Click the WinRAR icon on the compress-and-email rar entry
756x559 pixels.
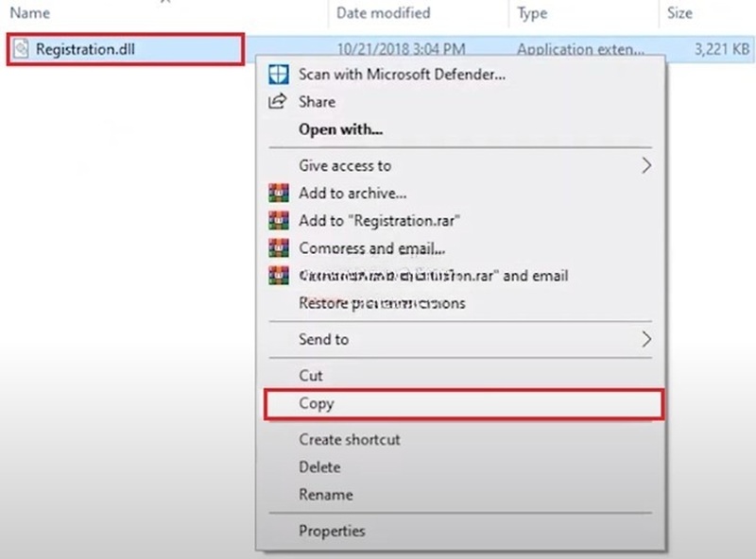click(x=277, y=276)
